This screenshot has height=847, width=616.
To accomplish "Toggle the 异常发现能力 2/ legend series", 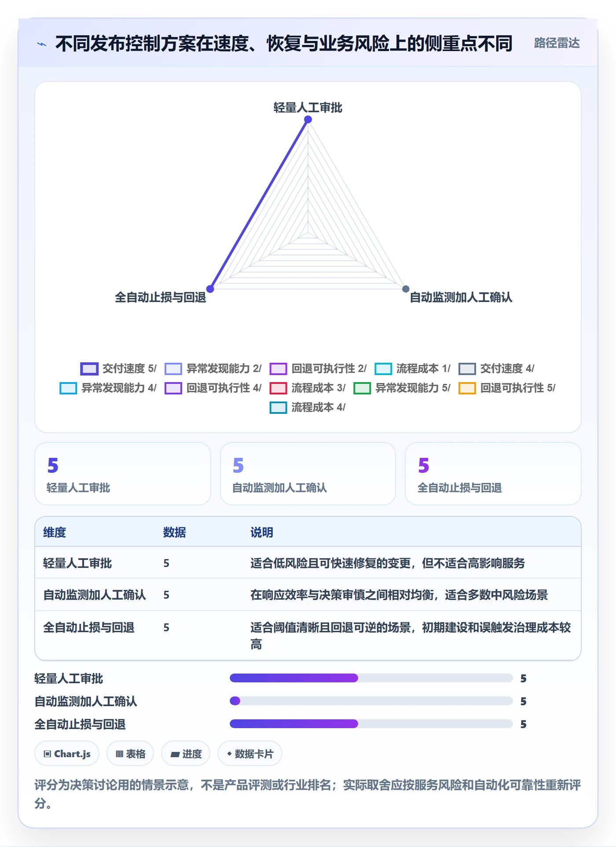I will pyautogui.click(x=213, y=368).
